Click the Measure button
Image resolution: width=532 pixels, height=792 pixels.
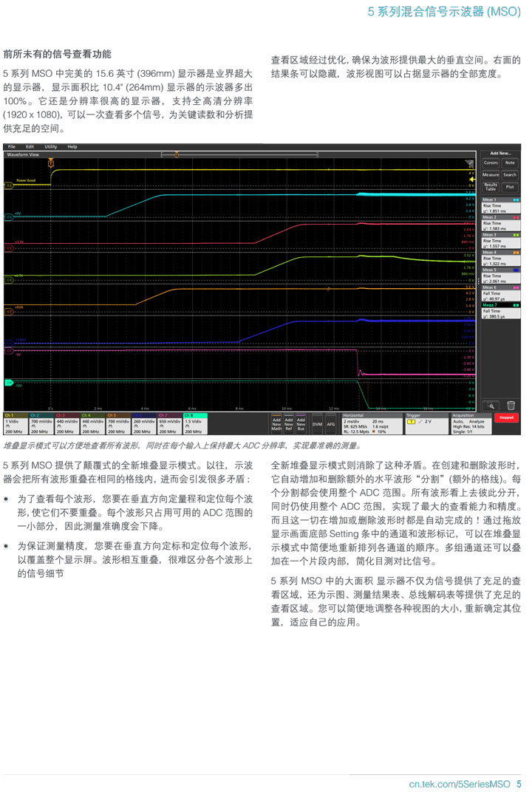point(491,175)
